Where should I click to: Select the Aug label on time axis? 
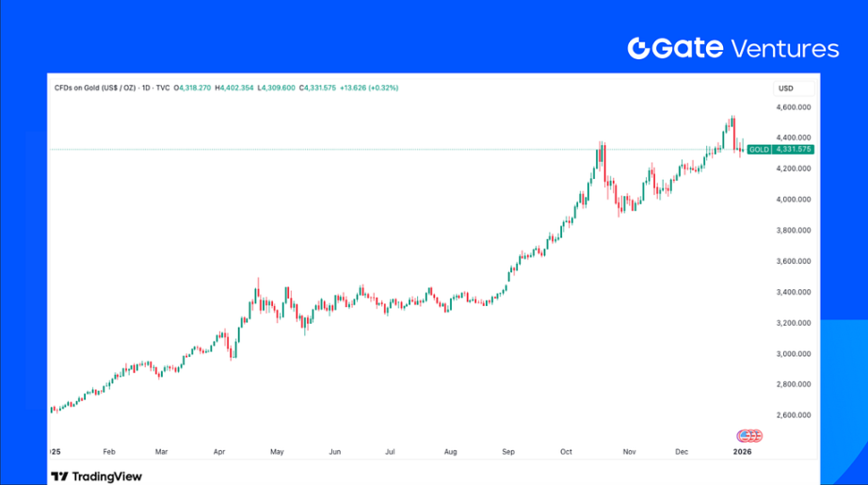[x=449, y=452]
